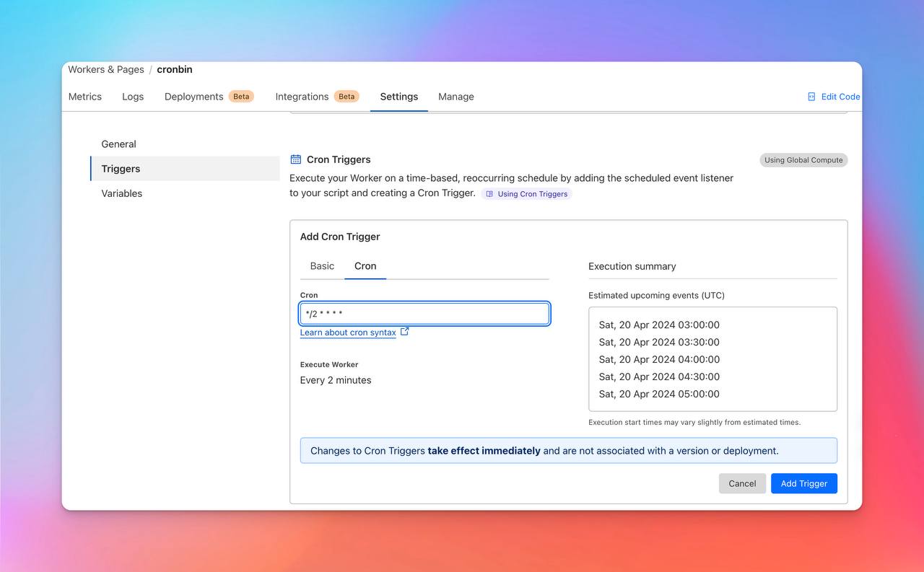This screenshot has height=572, width=924.
Task: Switch to the Integrations tab
Action: (302, 97)
